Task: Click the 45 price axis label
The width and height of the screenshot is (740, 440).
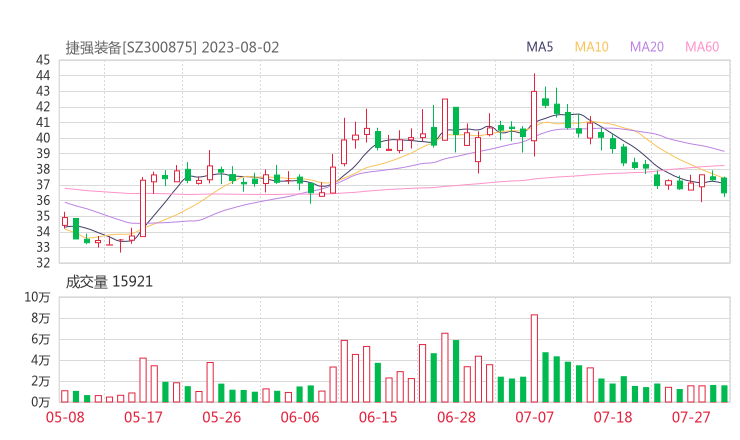Action: [x=42, y=60]
